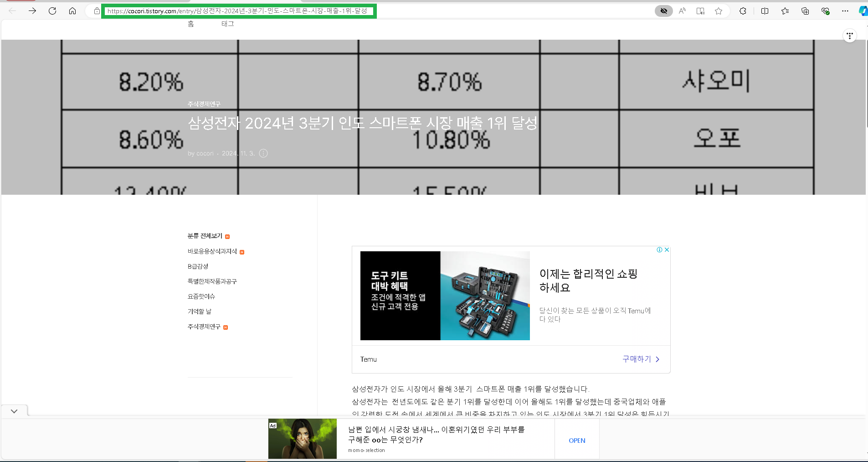This screenshot has width=868, height=462.
Task: View site info via the lock icon
Action: coord(97,11)
